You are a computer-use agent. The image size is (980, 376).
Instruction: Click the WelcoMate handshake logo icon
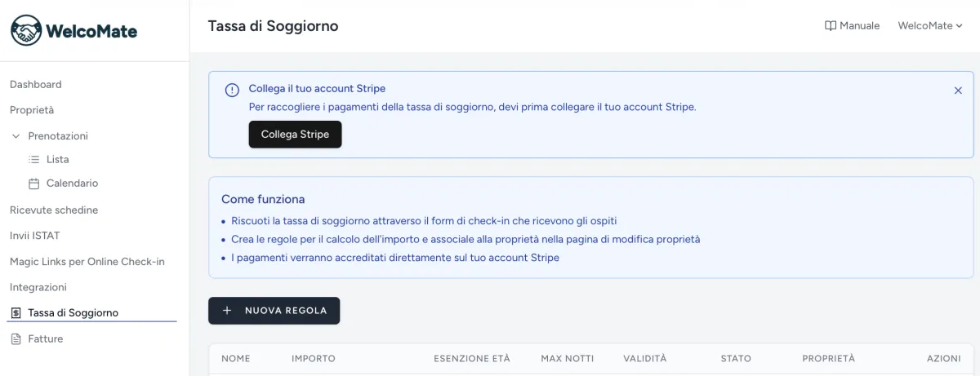tap(26, 31)
